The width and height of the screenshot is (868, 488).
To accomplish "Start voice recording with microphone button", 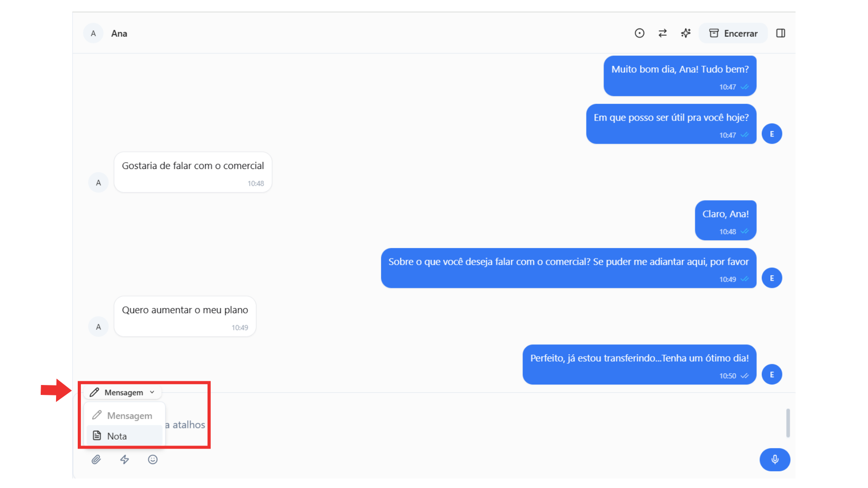I will [x=774, y=460].
